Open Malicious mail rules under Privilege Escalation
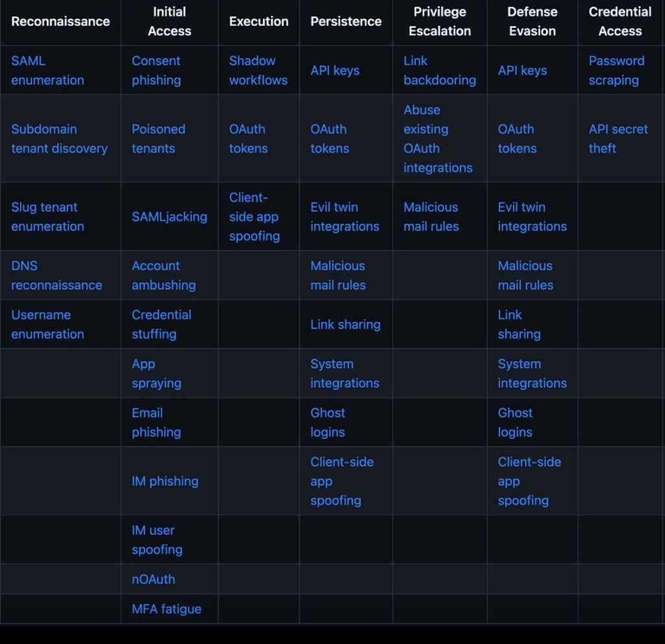665x644 pixels. click(431, 217)
